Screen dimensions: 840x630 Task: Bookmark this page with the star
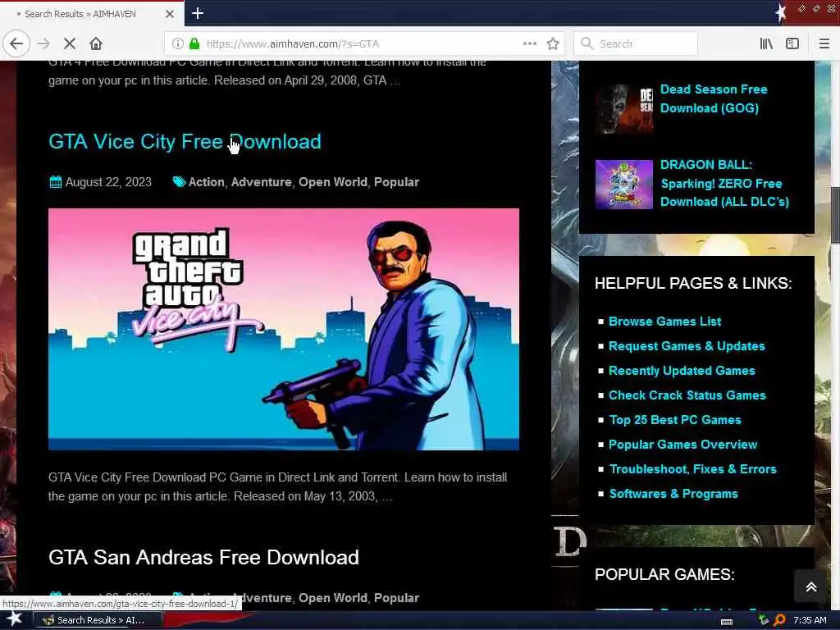coord(553,43)
